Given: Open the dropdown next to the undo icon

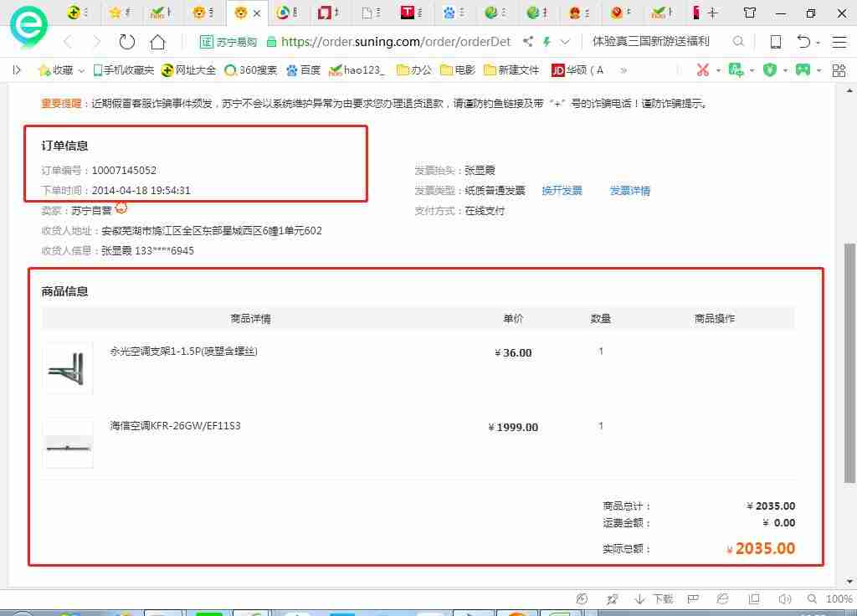Looking at the screenshot, I should (x=819, y=43).
